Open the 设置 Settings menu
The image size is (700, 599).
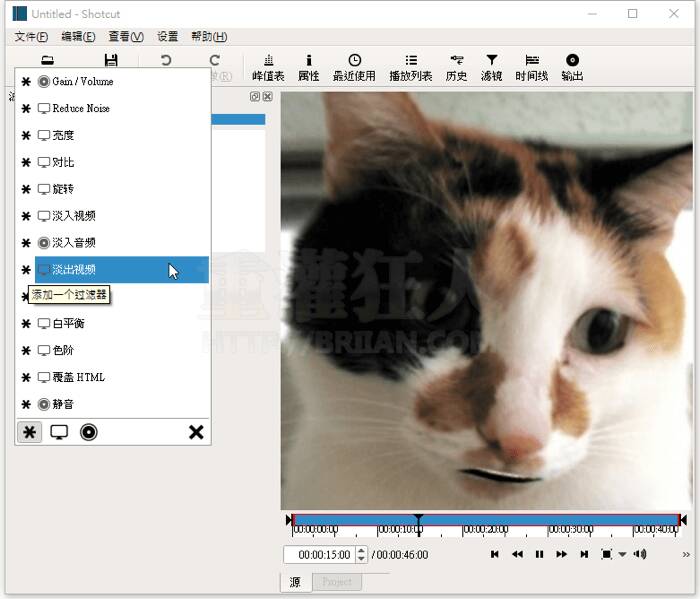(x=167, y=37)
